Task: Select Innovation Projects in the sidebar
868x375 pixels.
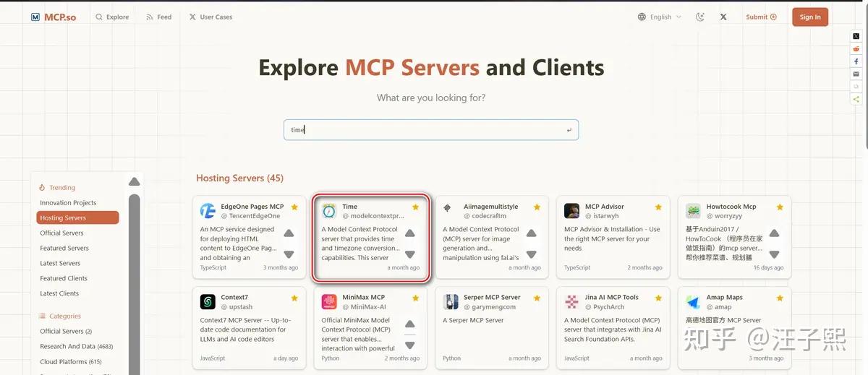Action: point(68,203)
